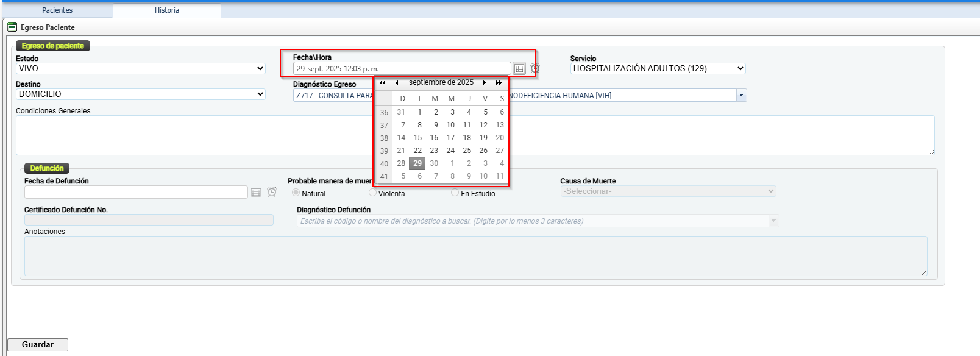Image resolution: width=980 pixels, height=356 pixels.
Task: Switch to the Pacientes tab
Action: (57, 10)
